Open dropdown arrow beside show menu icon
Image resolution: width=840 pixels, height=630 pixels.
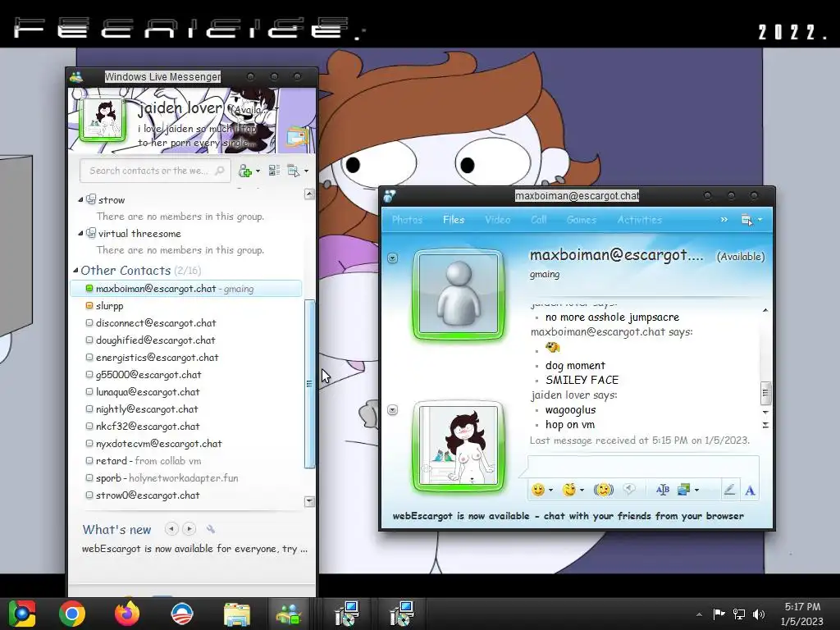tap(307, 171)
